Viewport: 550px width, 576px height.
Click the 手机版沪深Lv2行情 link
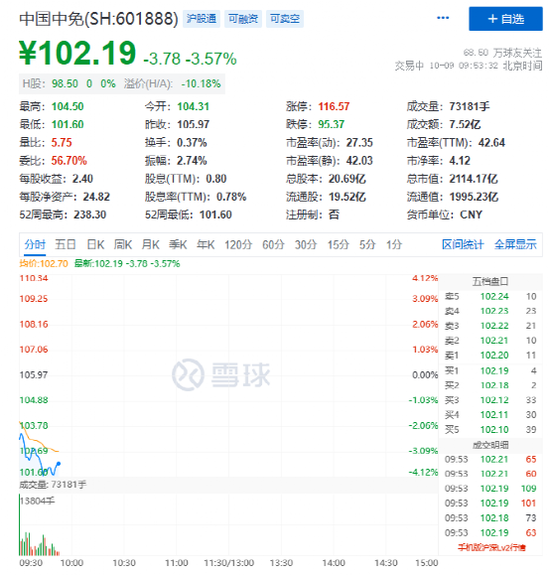click(491, 547)
